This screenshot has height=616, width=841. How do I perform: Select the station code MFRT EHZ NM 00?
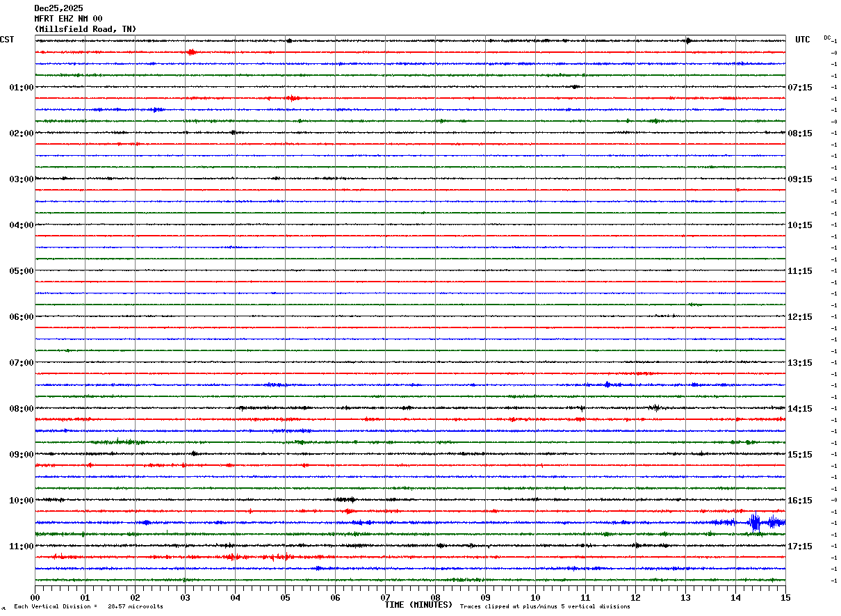68,19
